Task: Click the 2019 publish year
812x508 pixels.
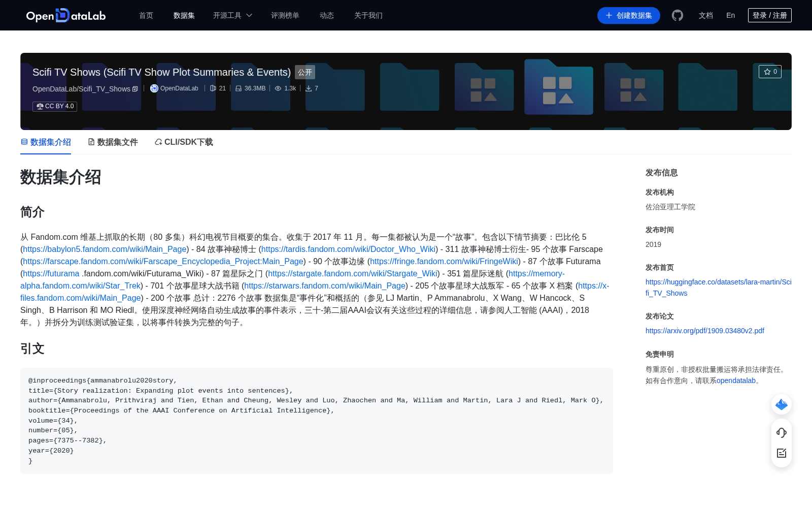Action: pos(653,244)
